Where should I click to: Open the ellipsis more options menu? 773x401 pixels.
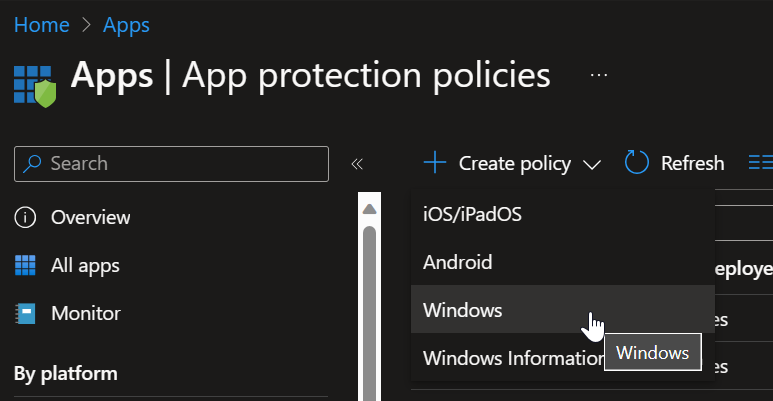599,76
